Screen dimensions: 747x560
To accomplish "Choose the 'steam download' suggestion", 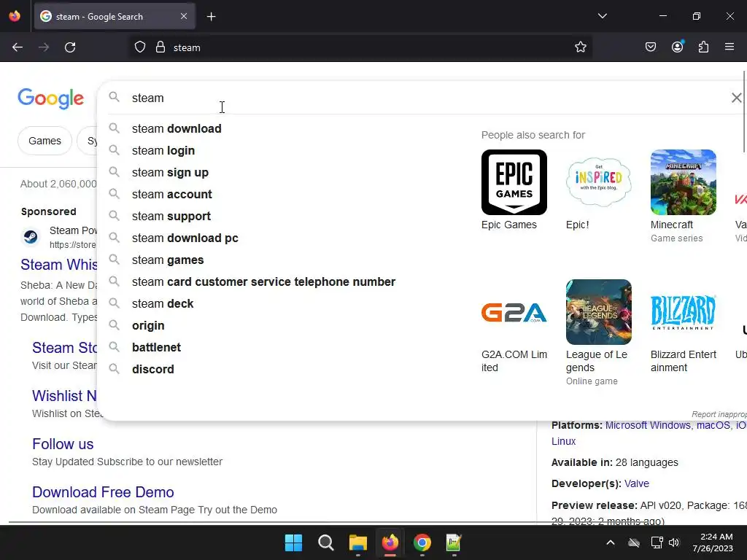I will coord(177,128).
